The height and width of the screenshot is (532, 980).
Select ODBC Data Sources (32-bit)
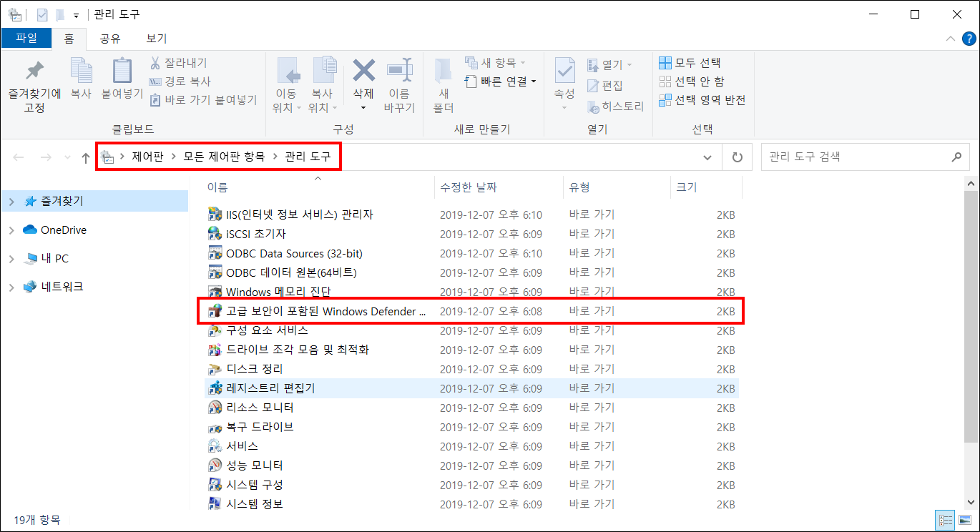[x=471, y=253]
